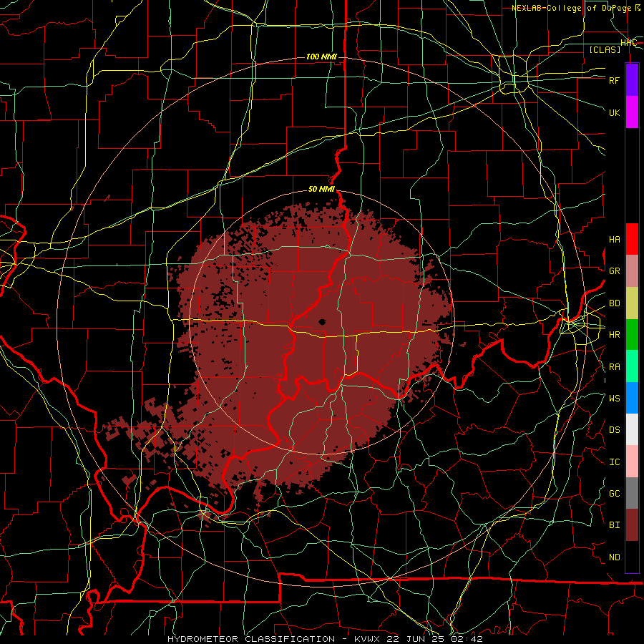Click the HA legend label

tap(615, 240)
